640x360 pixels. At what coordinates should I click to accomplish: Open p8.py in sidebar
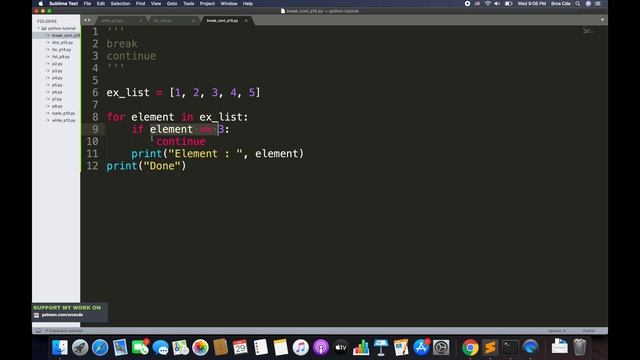coord(57,106)
